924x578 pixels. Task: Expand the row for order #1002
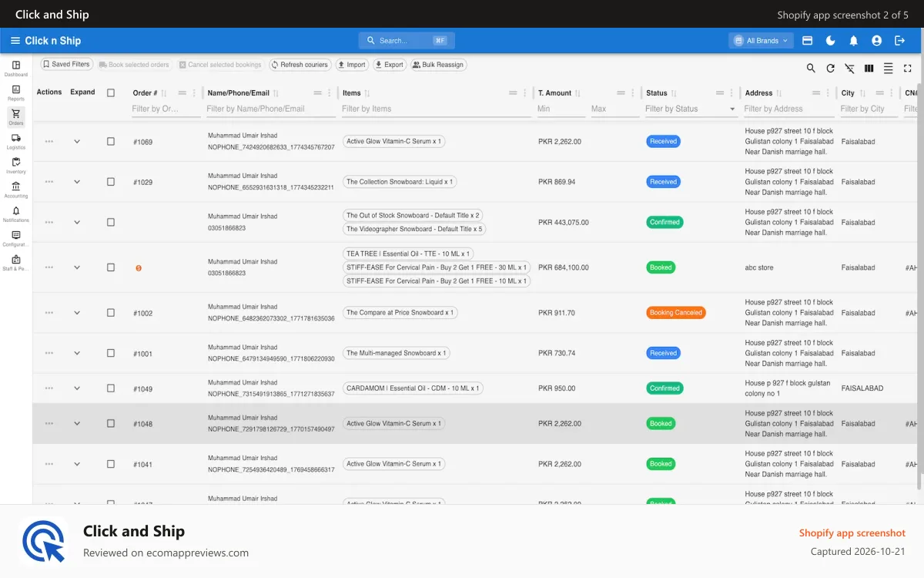(x=77, y=313)
